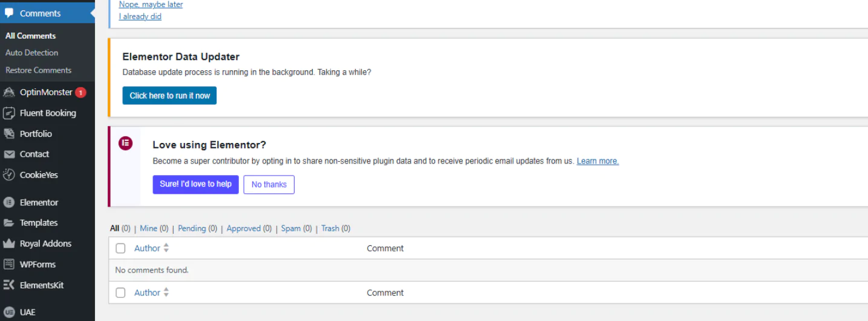This screenshot has width=868, height=321.
Task: Open the OptinMonster menu label
Action: pyautogui.click(x=46, y=92)
